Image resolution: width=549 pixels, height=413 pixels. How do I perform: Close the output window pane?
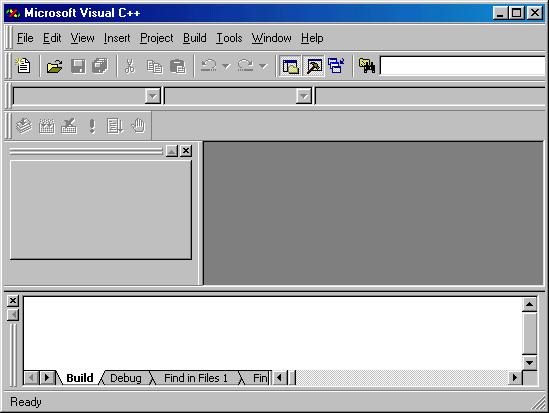coord(13,300)
